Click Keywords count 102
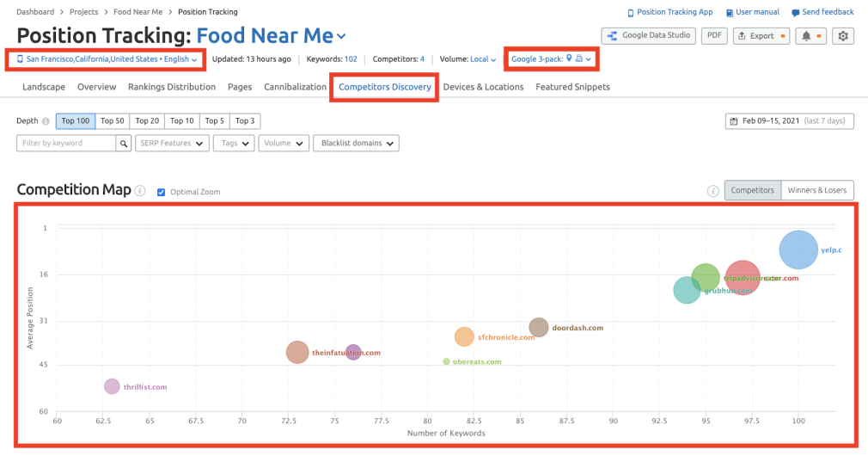Screen dimensions: 868x462 [351, 59]
